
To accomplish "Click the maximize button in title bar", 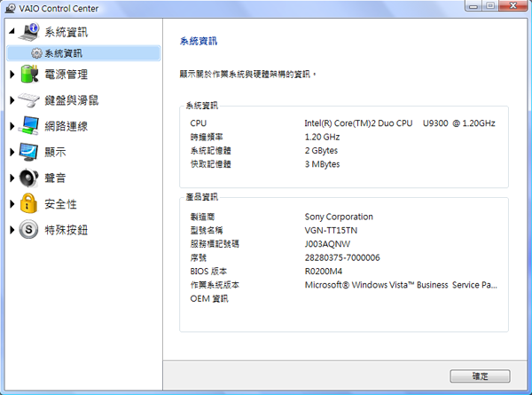I will coord(490,6).
